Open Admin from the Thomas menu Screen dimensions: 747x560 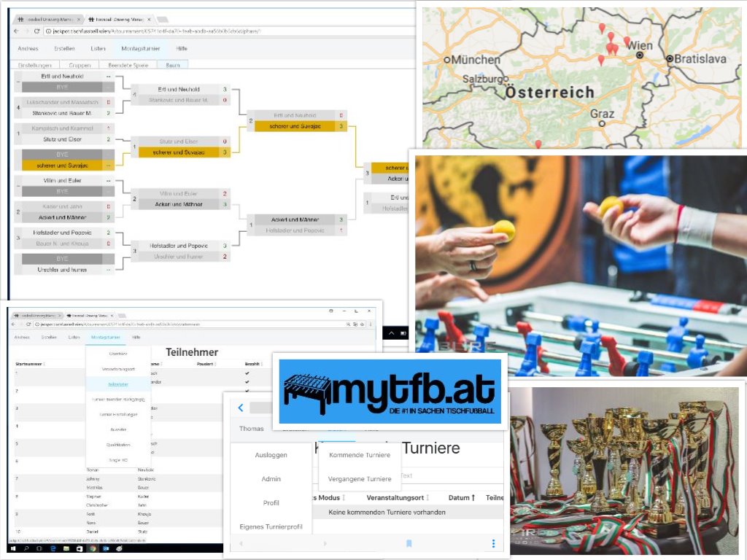271,478
